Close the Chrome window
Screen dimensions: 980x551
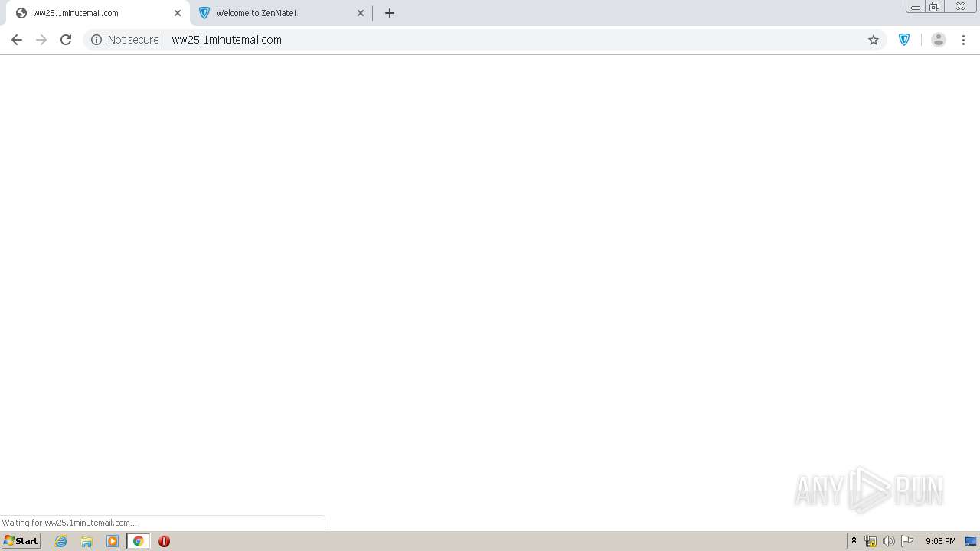pyautogui.click(x=961, y=7)
